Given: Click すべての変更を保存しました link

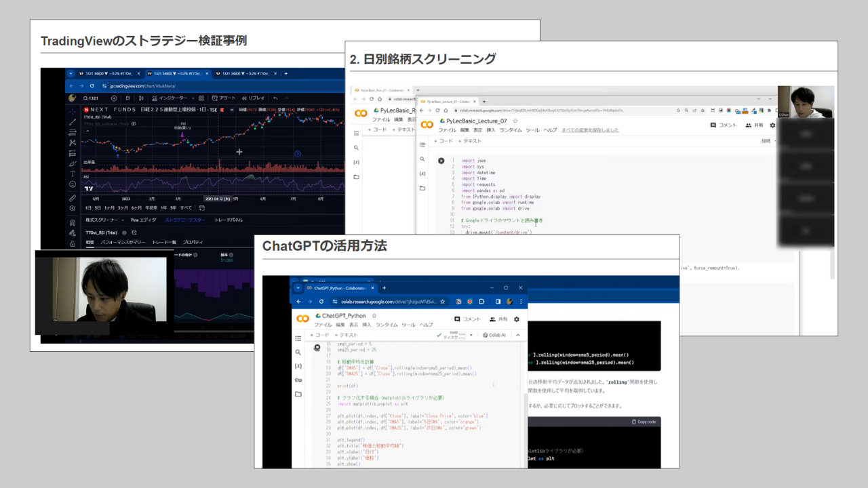Looking at the screenshot, I should (590, 130).
